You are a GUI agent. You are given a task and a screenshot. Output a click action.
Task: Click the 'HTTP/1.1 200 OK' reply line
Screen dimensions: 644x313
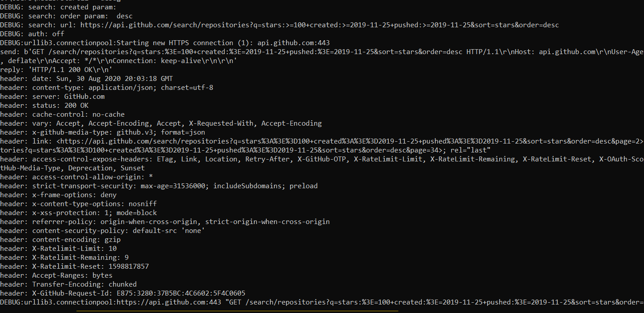[56, 70]
